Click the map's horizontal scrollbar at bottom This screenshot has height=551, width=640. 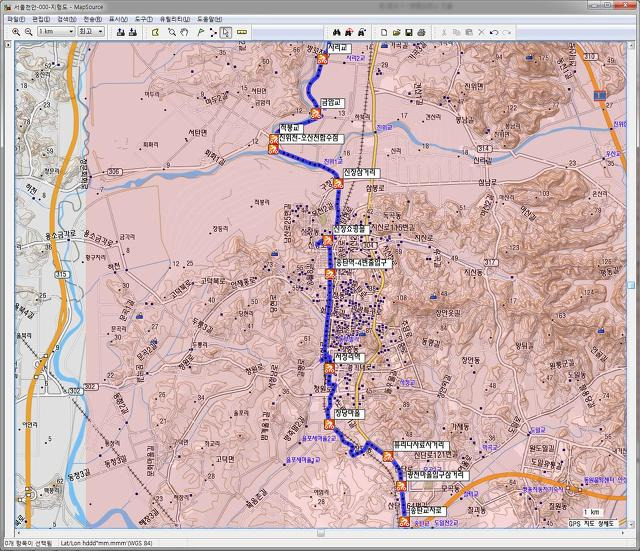pos(321,533)
